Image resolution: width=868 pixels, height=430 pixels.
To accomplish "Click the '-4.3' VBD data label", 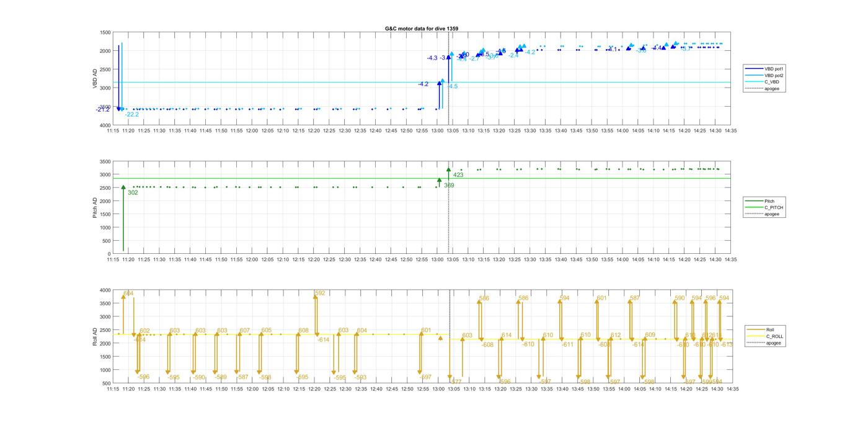I will [x=432, y=58].
